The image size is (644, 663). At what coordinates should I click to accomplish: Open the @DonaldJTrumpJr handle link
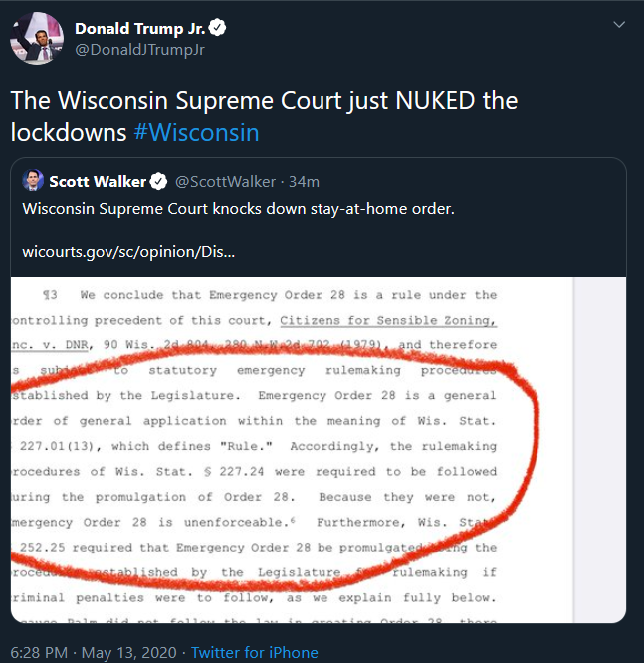pyautogui.click(x=139, y=50)
